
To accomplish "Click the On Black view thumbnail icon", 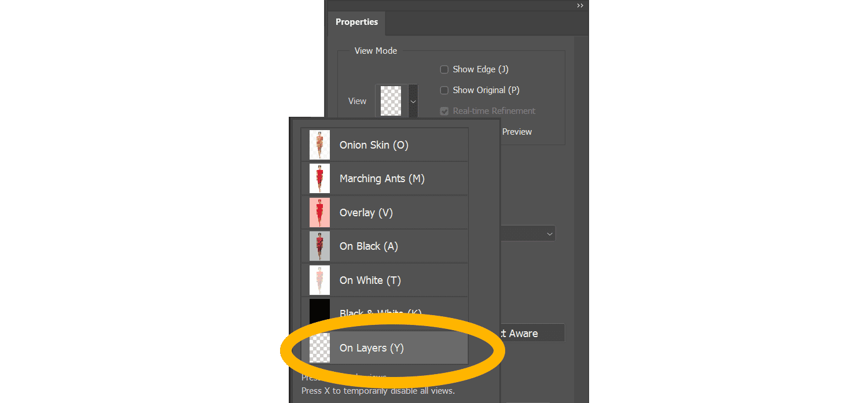I will (319, 246).
